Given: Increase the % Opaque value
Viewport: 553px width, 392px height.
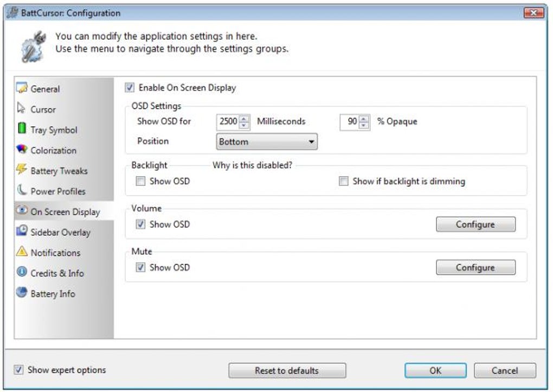Looking at the screenshot, I should click(x=364, y=119).
